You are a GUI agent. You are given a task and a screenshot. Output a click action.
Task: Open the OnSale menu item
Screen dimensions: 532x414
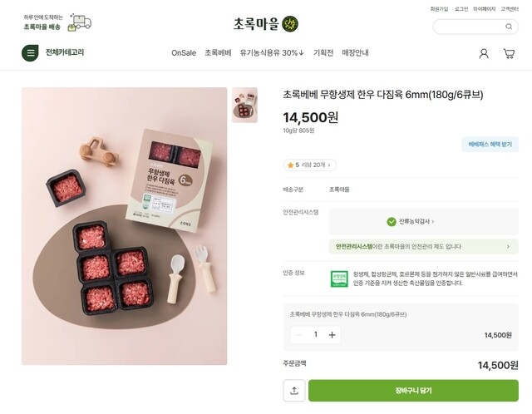pos(184,53)
